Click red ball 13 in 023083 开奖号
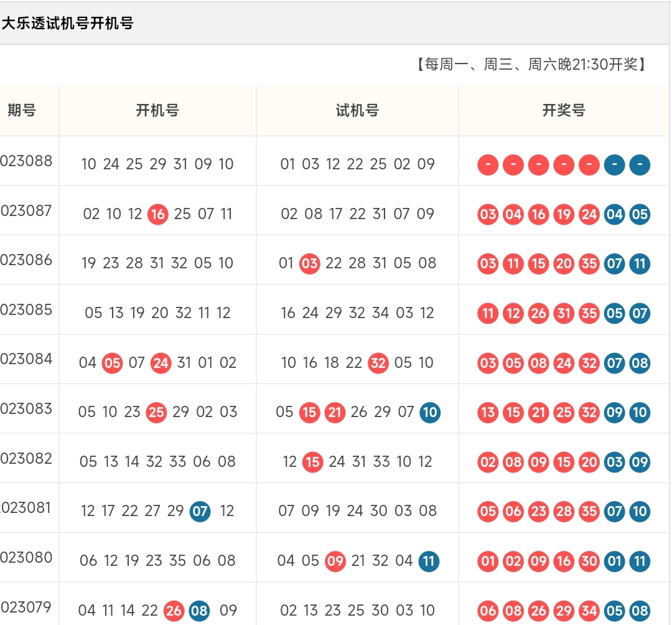Image resolution: width=672 pixels, height=625 pixels. pyautogui.click(x=488, y=412)
